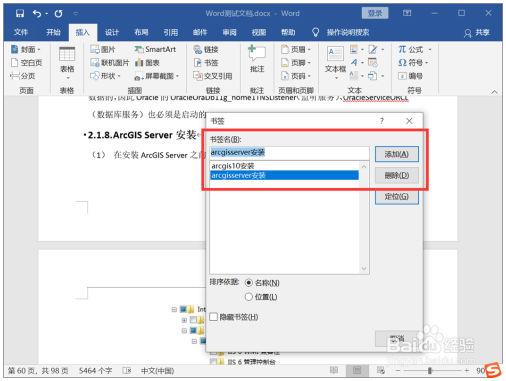Expand the Table (表格) dropdown arrow
The height and width of the screenshot is (381, 506).
pos(67,79)
